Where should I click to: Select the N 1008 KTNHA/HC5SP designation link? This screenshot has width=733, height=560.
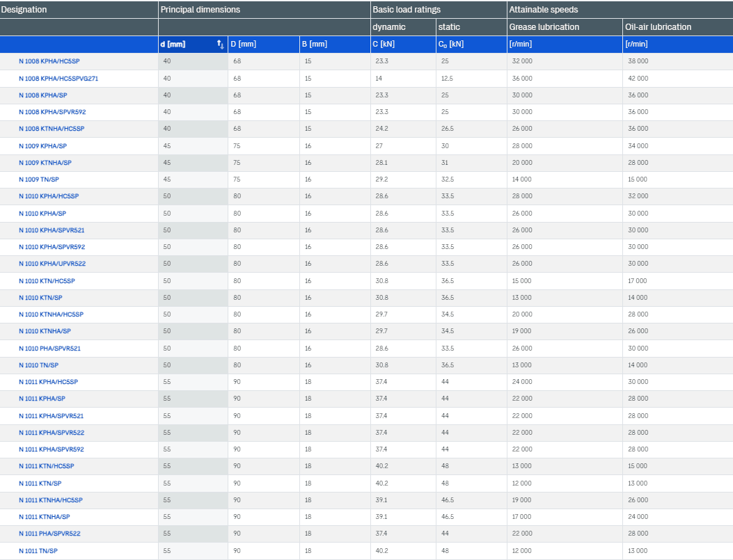point(51,129)
